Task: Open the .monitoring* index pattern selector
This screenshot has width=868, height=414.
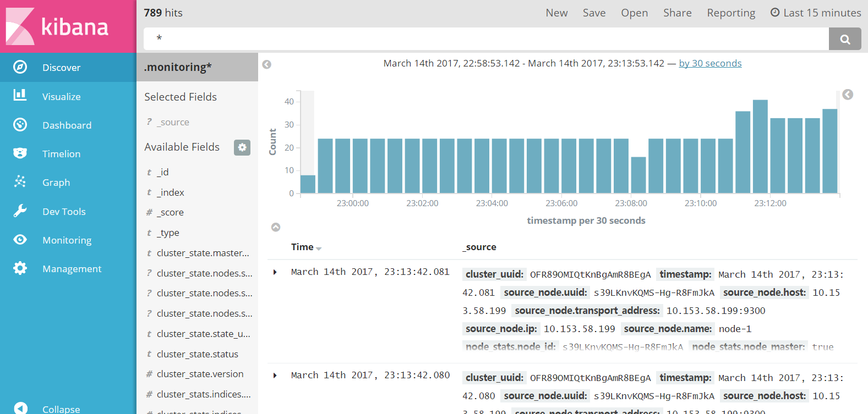Action: pyautogui.click(x=197, y=67)
